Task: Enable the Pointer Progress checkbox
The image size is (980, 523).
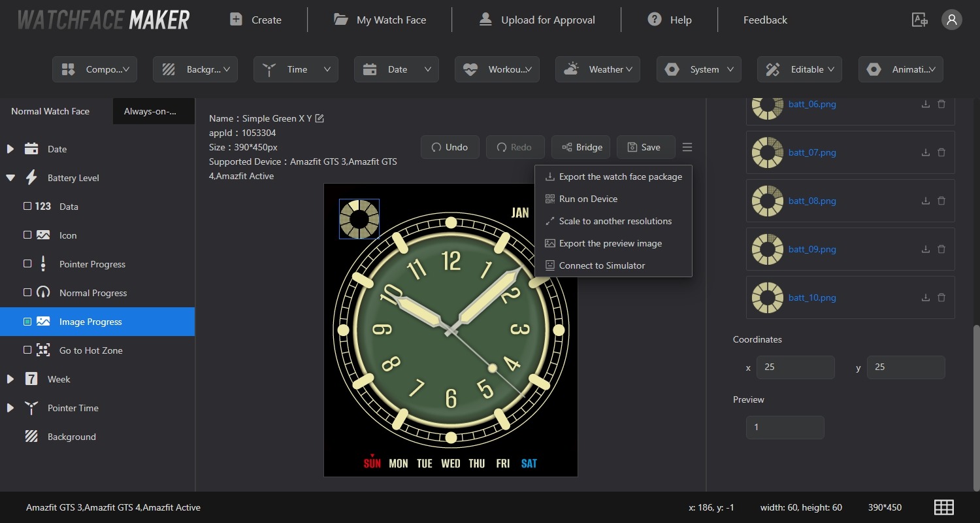Action: pos(27,264)
